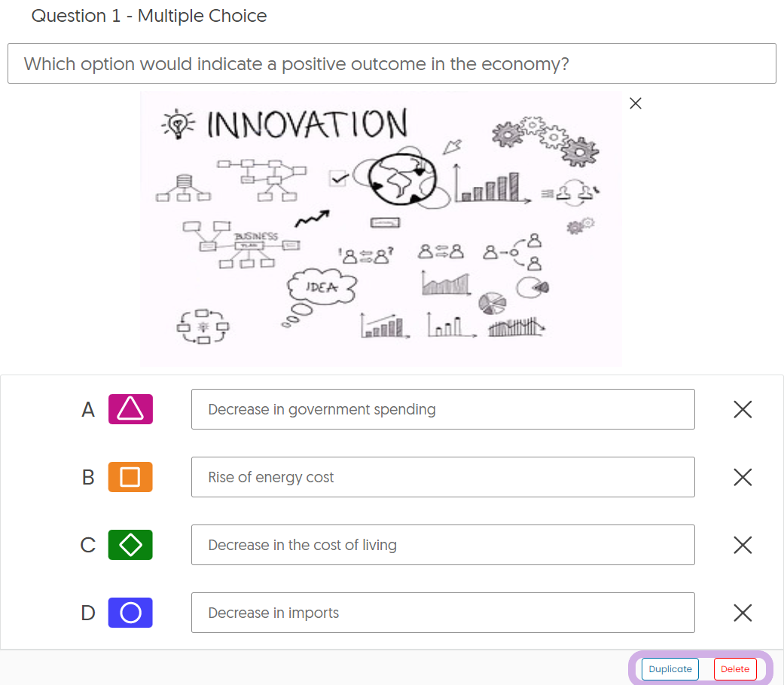This screenshot has width=784, height=685.
Task: Remove answer C with its X icon
Action: click(x=743, y=545)
